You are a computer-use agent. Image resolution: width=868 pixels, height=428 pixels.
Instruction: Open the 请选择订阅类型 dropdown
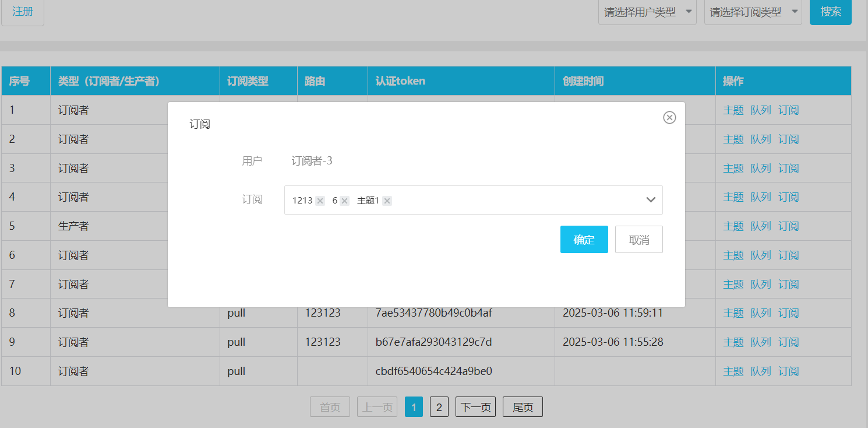[753, 12]
